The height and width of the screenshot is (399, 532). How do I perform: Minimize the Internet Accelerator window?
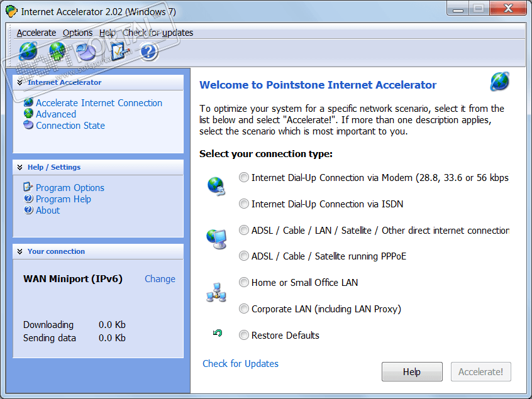[458, 8]
